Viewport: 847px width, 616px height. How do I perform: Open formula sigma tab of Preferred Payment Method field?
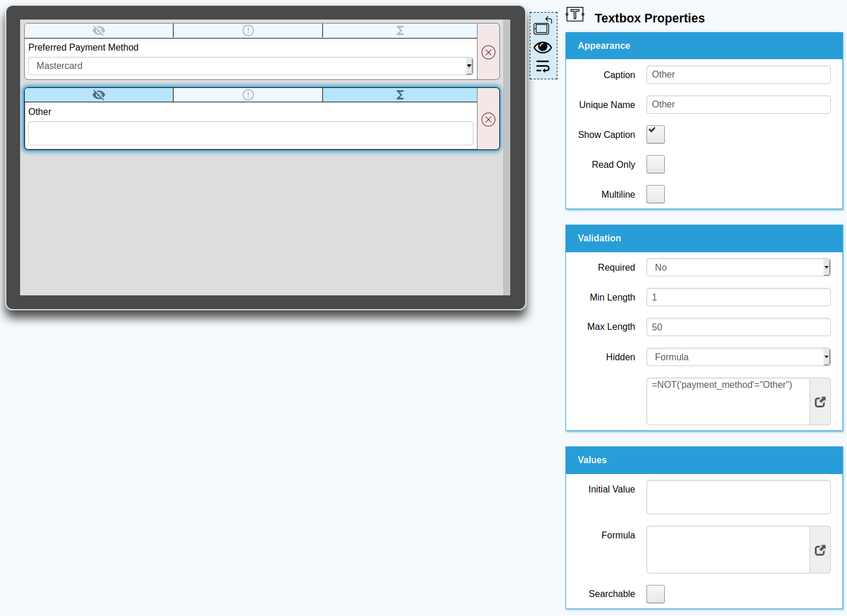pyautogui.click(x=400, y=30)
